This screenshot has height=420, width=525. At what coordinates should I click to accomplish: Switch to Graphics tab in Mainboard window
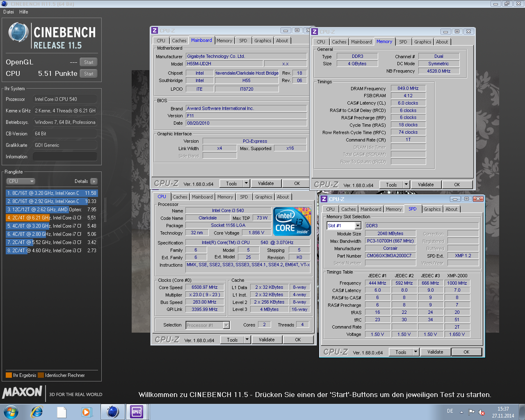[262, 41]
